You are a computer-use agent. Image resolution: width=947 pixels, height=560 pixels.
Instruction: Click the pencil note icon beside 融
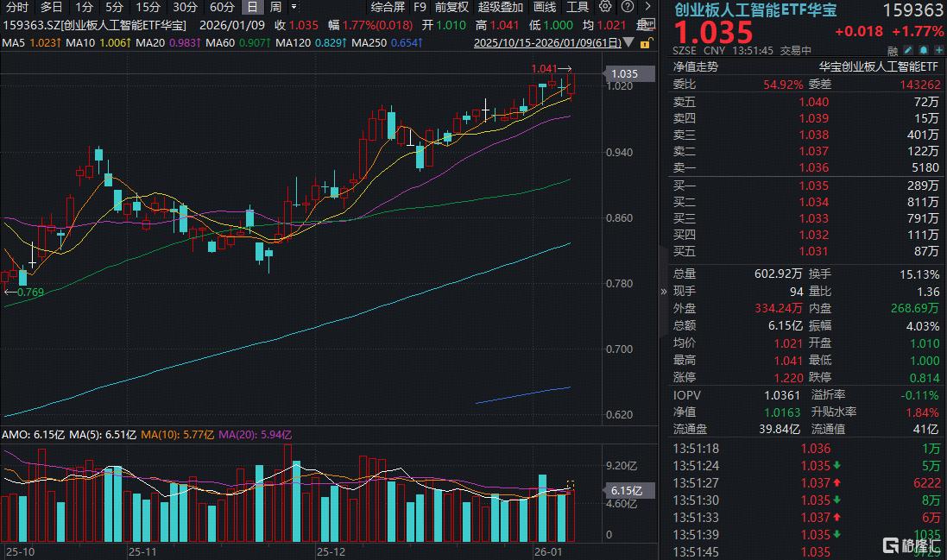click(908, 50)
